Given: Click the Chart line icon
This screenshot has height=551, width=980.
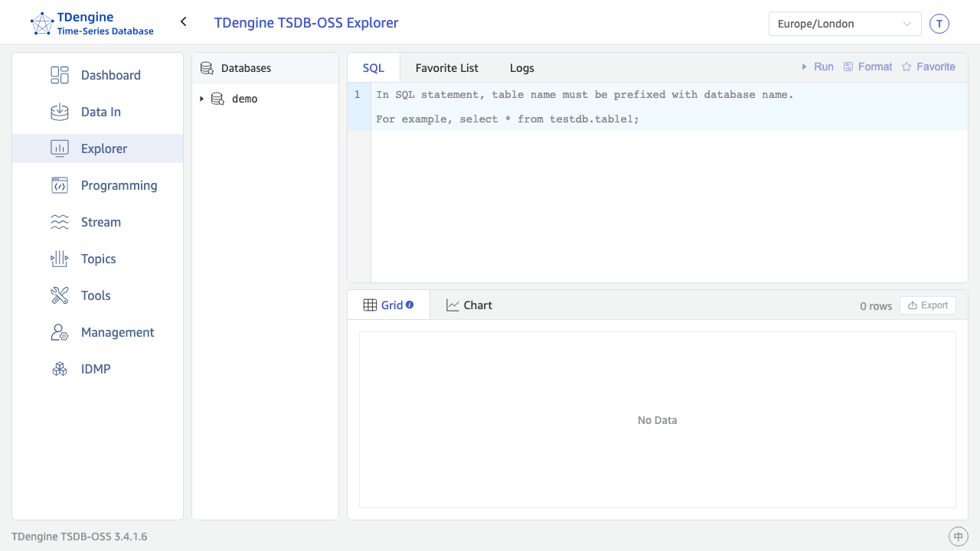Looking at the screenshot, I should click(x=453, y=305).
